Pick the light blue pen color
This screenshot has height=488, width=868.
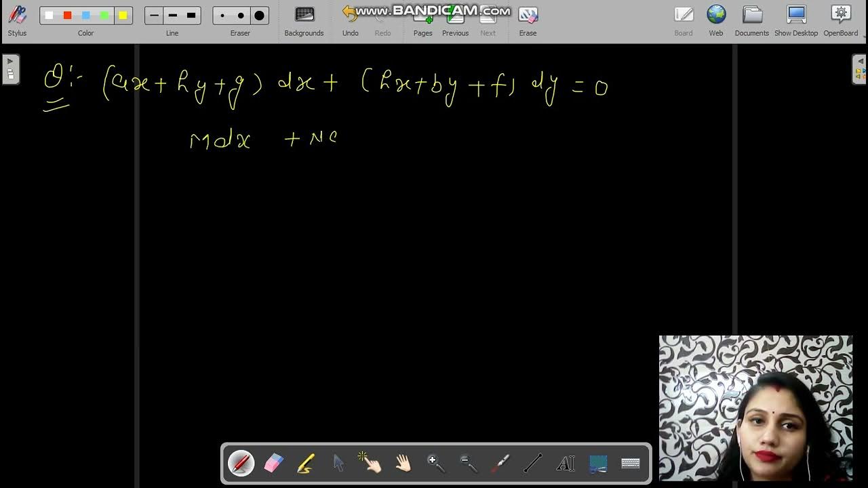[x=85, y=15]
